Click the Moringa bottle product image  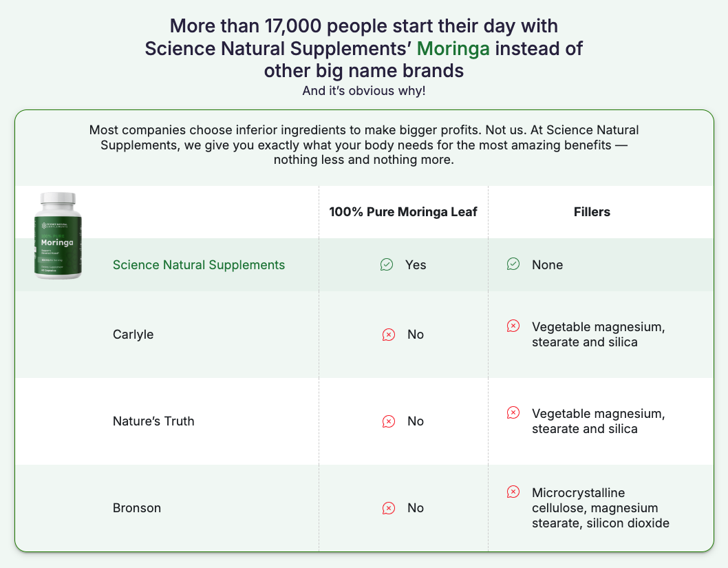(58, 235)
